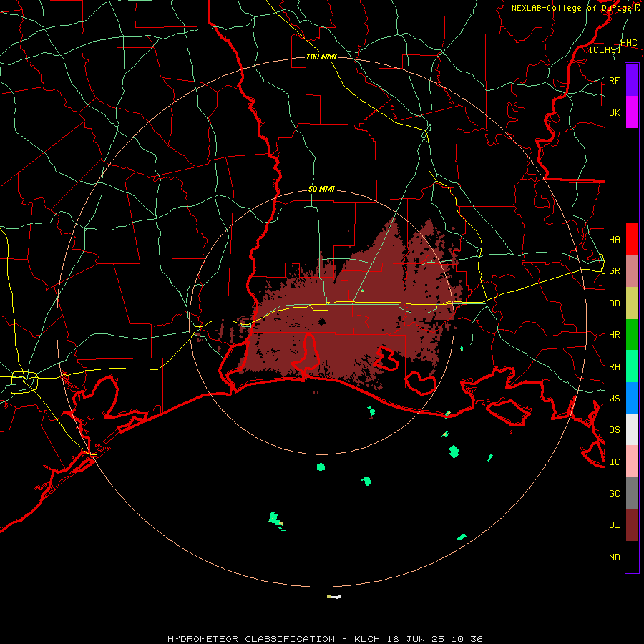
Task: Click the WS legend label
Action: 614,398
